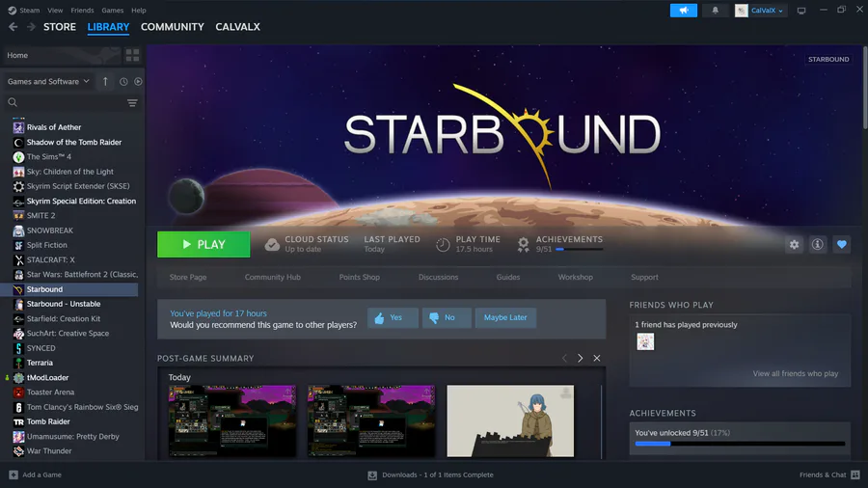Switch to the COMMUNITY tab
868x488 pixels.
(x=173, y=27)
